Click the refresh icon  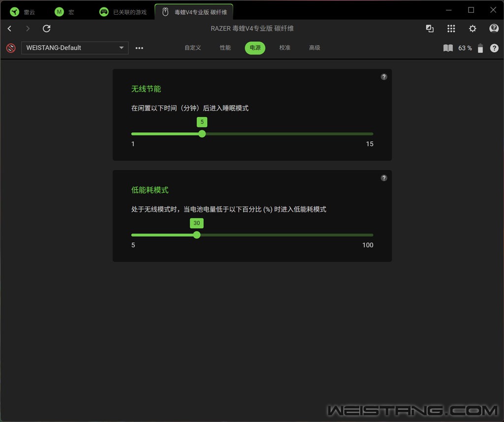coord(47,29)
